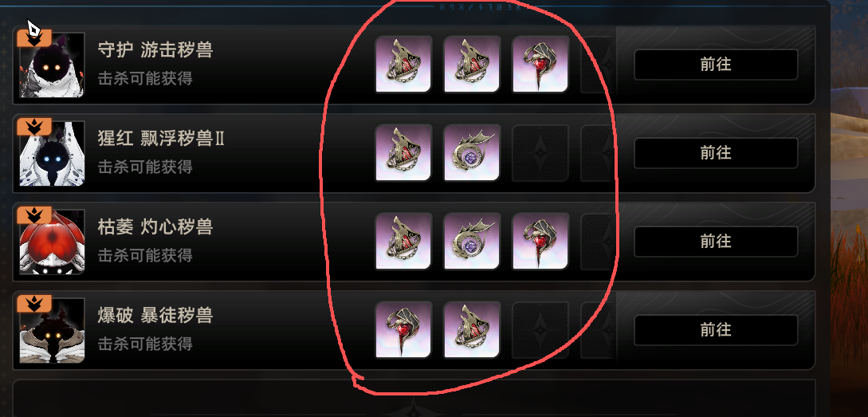Click 前往 button for 守护 游击秽兽
The width and height of the screenshot is (868, 417).
716,65
